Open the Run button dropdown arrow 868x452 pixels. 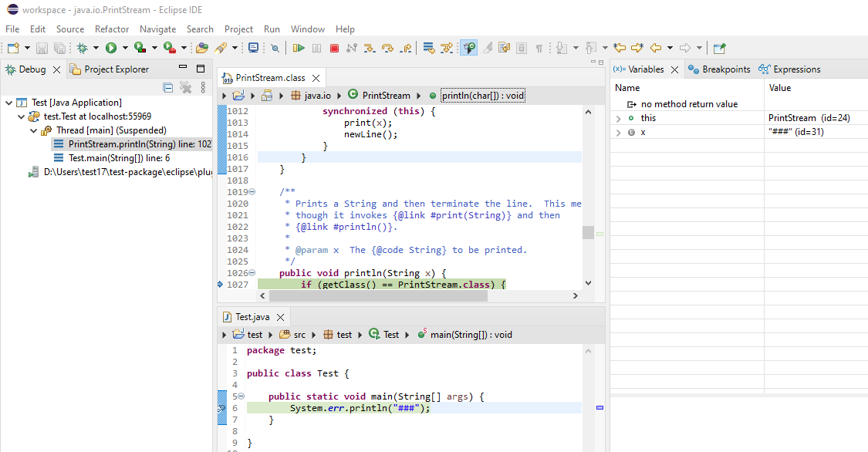[124, 47]
